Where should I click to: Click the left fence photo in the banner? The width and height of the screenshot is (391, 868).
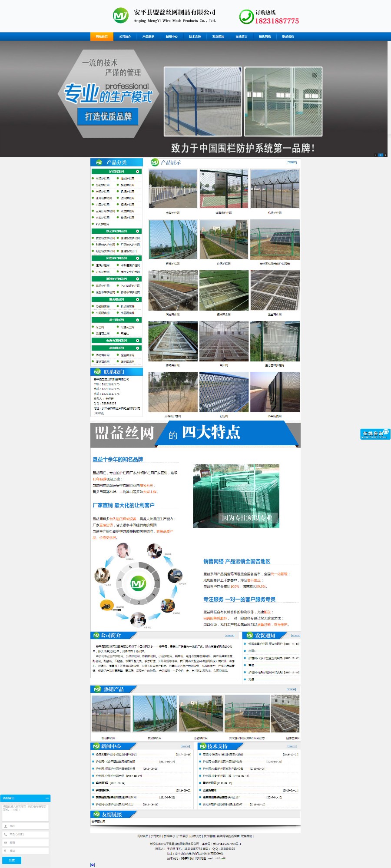tap(203, 102)
